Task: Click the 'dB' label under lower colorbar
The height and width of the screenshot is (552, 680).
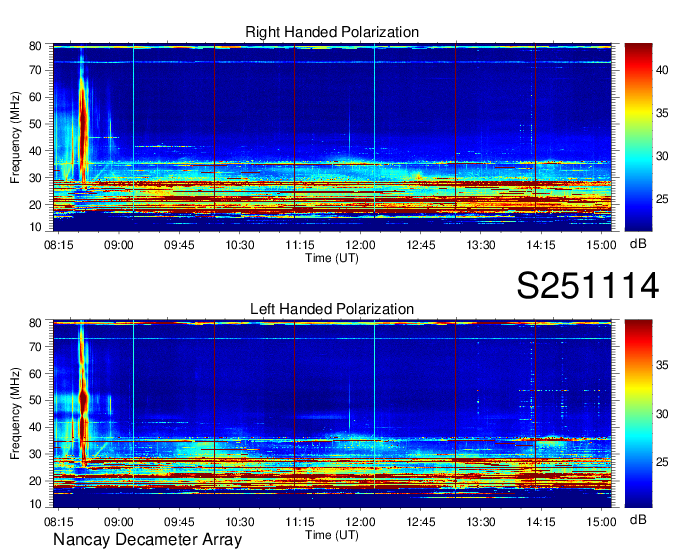Action: tap(637, 520)
